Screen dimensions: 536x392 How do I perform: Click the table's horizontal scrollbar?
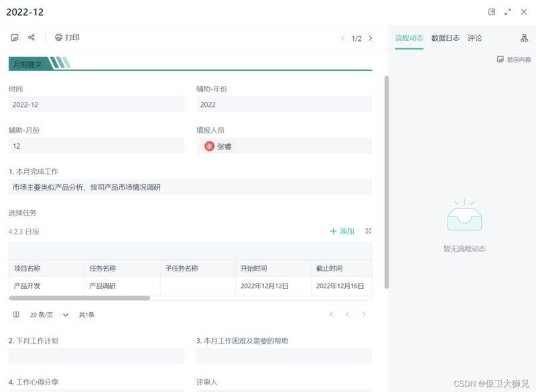click(79, 298)
